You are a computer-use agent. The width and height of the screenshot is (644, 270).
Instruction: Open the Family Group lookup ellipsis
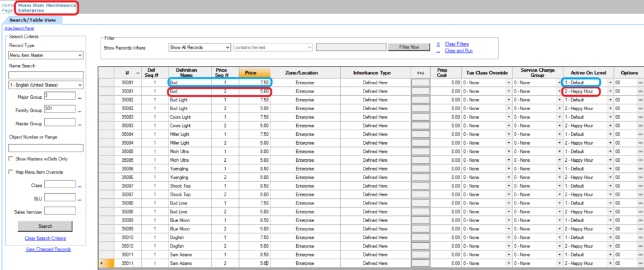pos(80,111)
